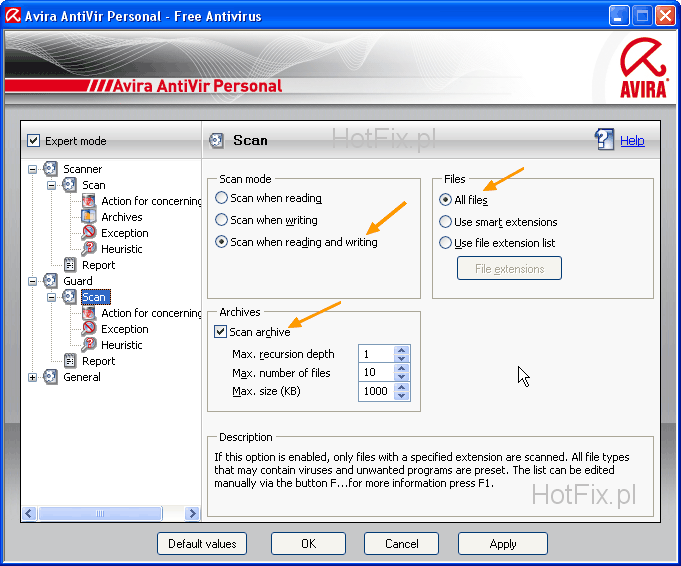Click the Scanner Exception icon
This screenshot has width=681, height=566.
89,233
